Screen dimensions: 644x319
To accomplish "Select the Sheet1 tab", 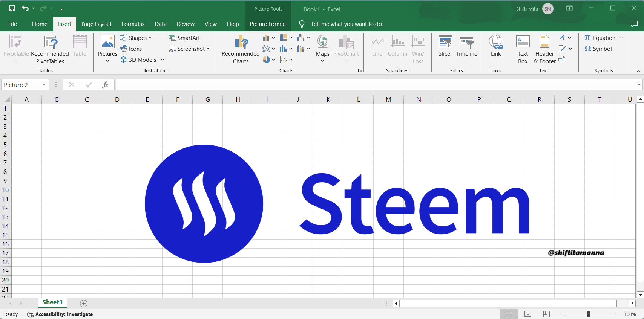I will (52, 302).
